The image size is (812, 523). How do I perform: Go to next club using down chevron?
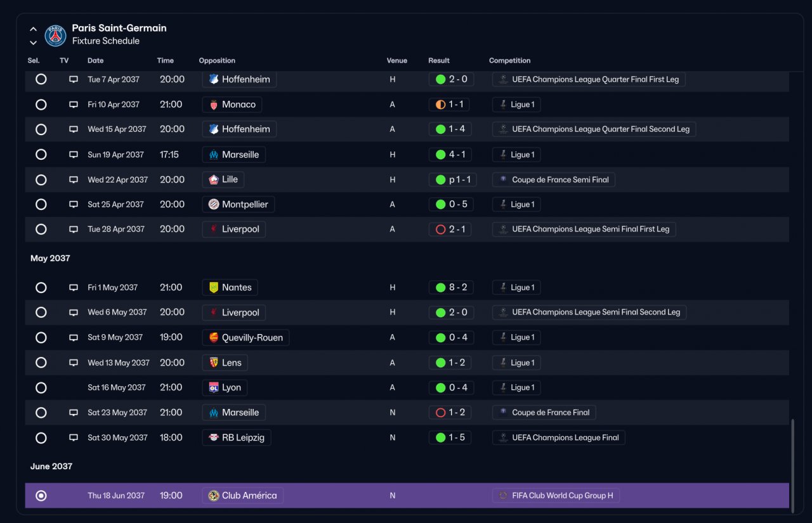pyautogui.click(x=34, y=43)
